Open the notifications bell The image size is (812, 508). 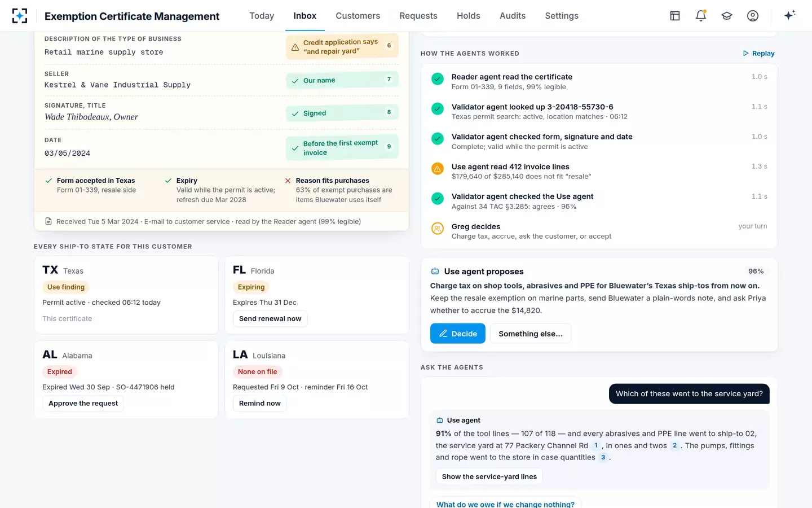701,16
